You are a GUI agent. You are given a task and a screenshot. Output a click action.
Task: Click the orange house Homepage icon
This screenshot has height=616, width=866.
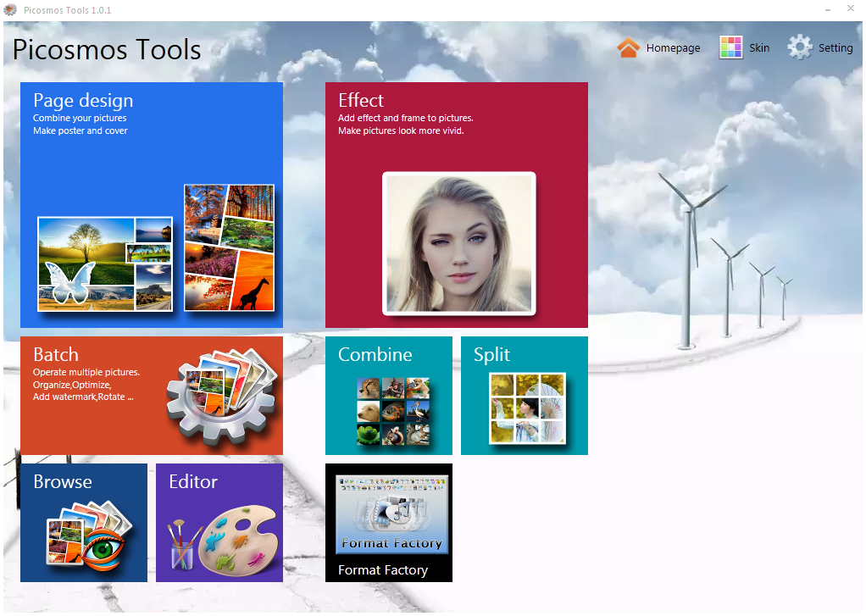point(629,48)
